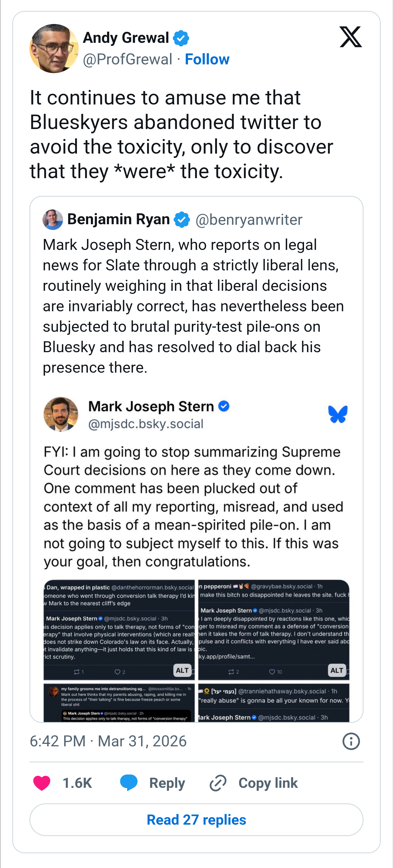Open Andy Grewal's profile picture
393x868 pixels.
pos(54,49)
